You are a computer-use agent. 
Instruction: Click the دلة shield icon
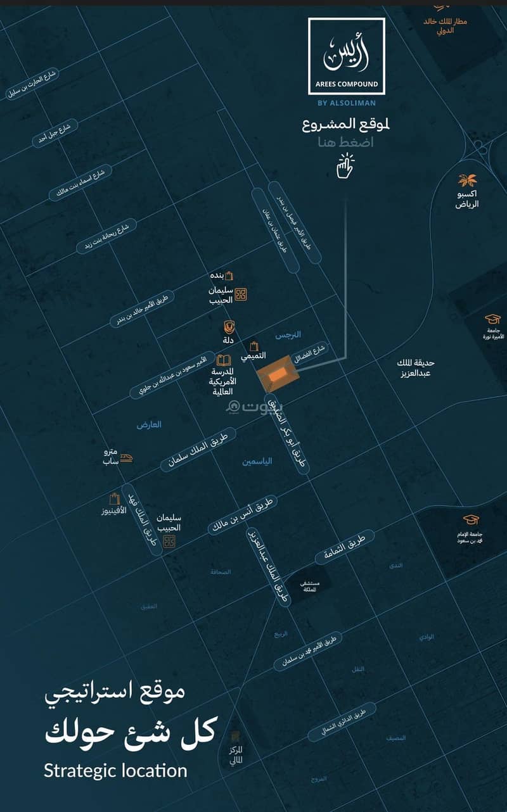(229, 327)
